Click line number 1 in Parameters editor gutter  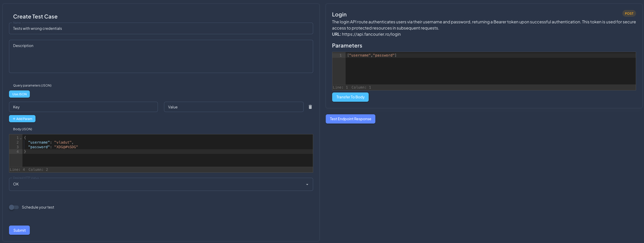[341, 55]
